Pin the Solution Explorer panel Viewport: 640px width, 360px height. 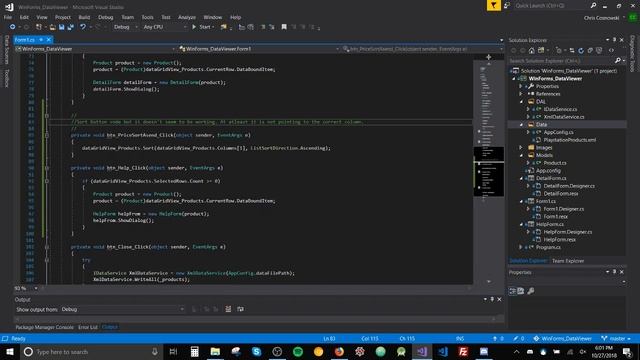614,40
